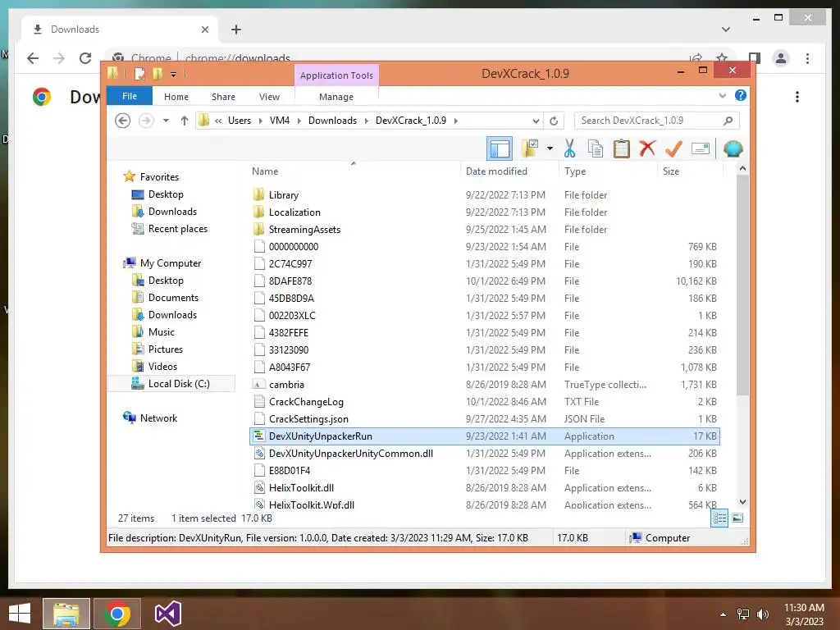The width and height of the screenshot is (840, 630).
Task: Click the red X Delete icon
Action: (x=647, y=148)
